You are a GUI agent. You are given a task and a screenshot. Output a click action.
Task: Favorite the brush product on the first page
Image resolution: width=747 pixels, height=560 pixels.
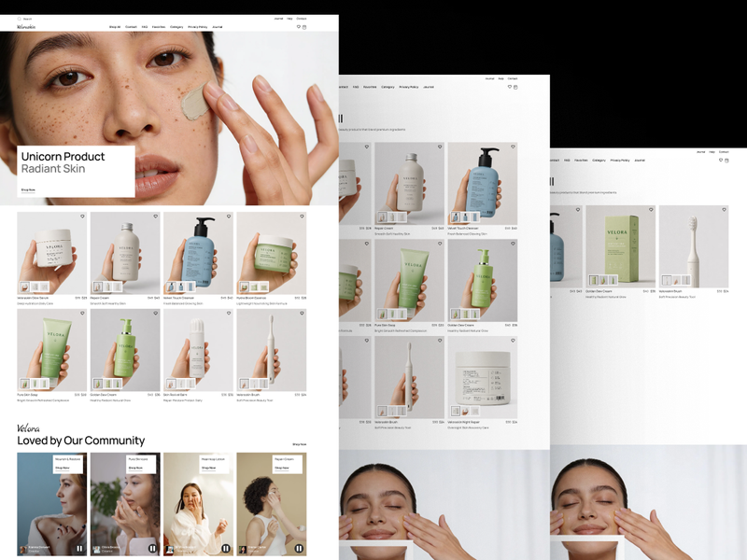click(302, 313)
